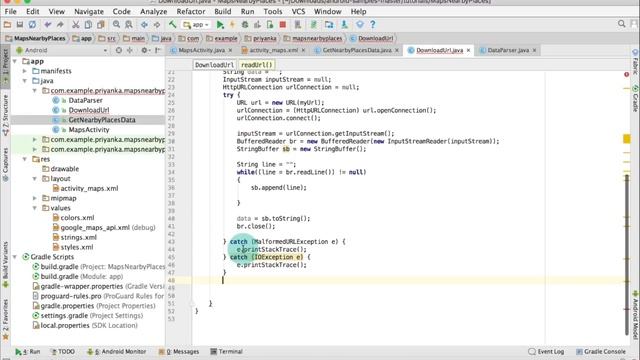Image resolution: width=640 pixels, height=360 pixels.
Task: Collapse the res folder arrow
Action: 25,159
